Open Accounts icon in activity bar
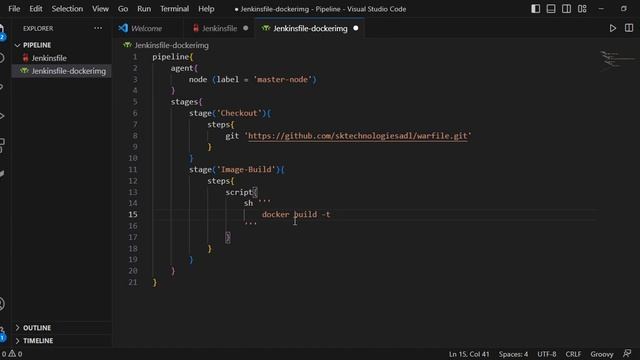 tap(2, 304)
